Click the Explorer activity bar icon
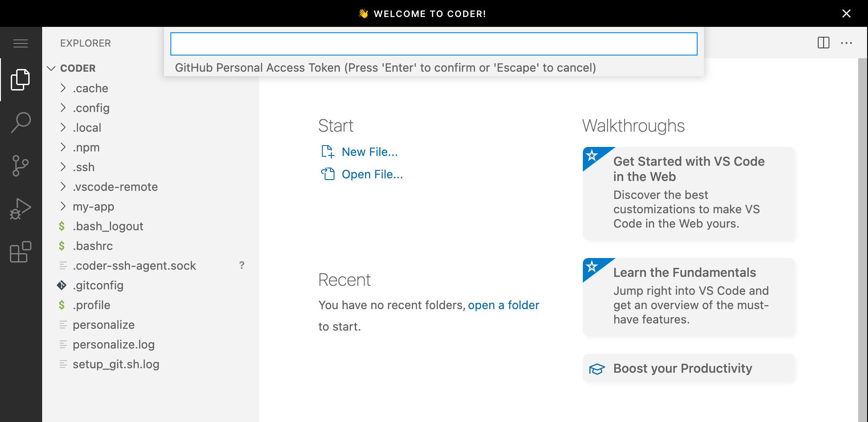The height and width of the screenshot is (422, 868). pyautogui.click(x=20, y=79)
